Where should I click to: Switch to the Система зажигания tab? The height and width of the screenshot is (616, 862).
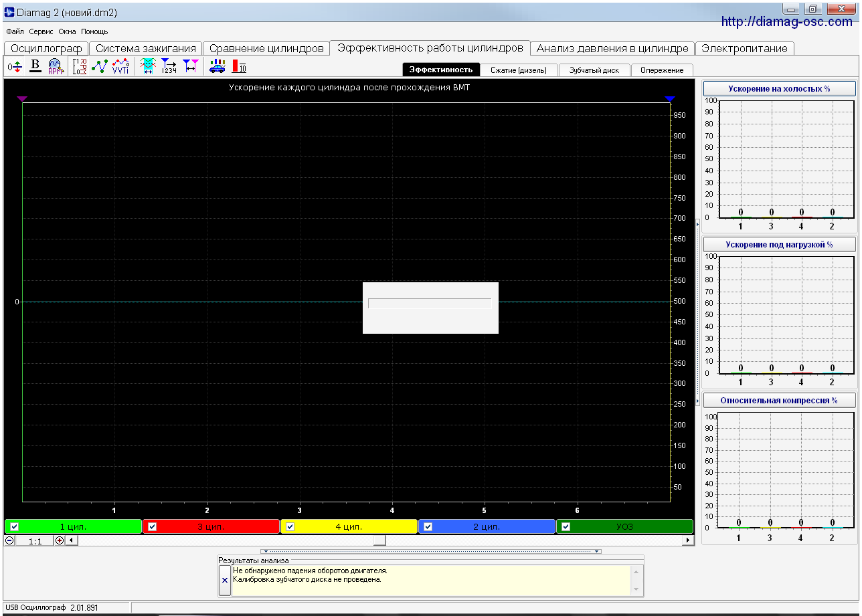tap(146, 48)
